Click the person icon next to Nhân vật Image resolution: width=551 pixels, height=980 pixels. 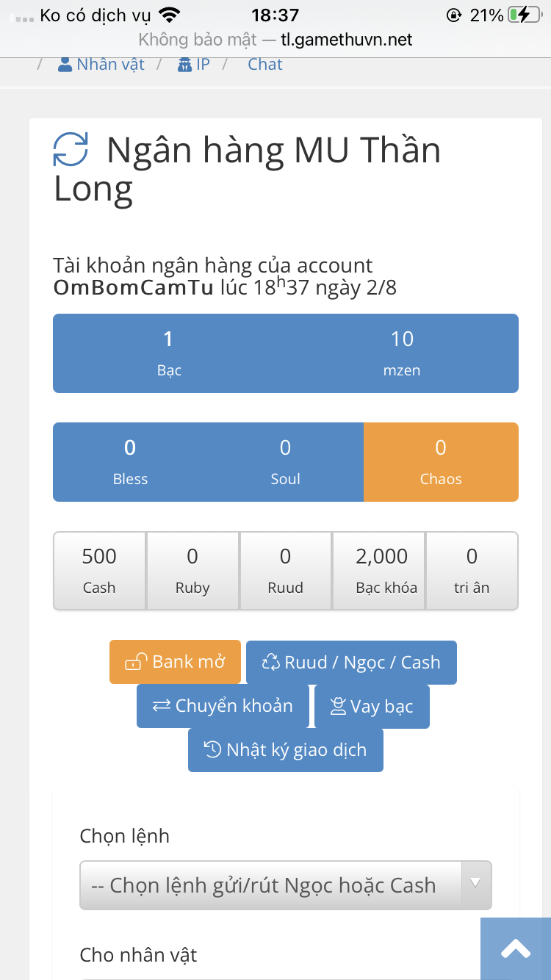tap(65, 65)
